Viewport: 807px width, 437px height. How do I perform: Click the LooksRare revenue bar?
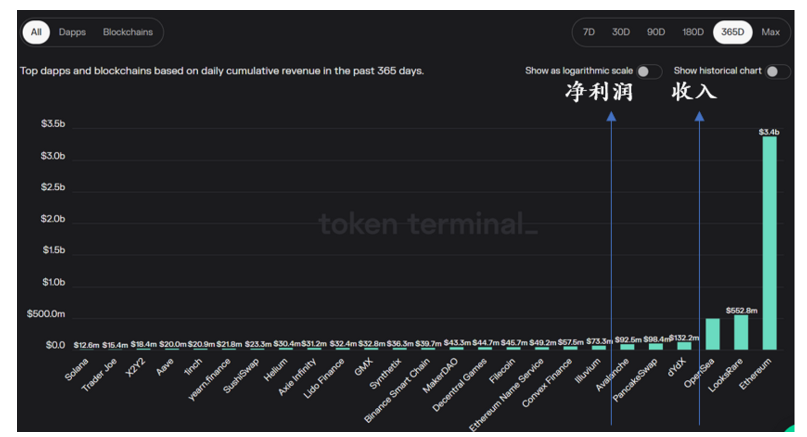click(741, 333)
